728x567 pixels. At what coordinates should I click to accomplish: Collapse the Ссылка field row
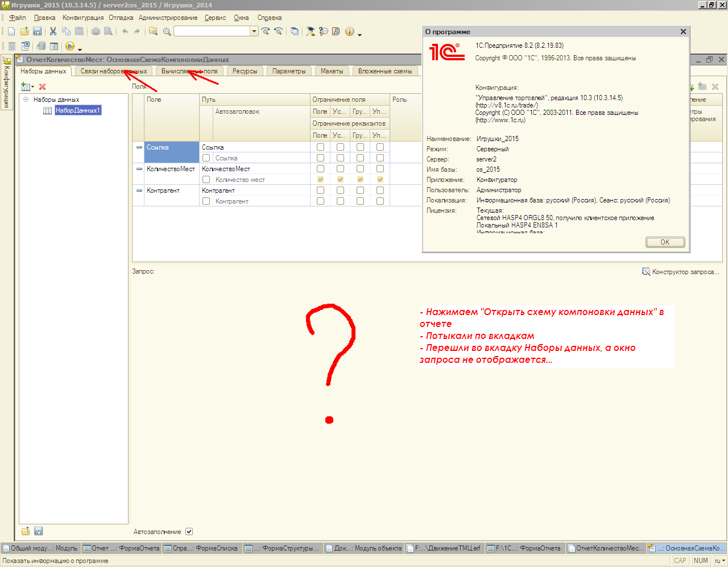(139, 147)
